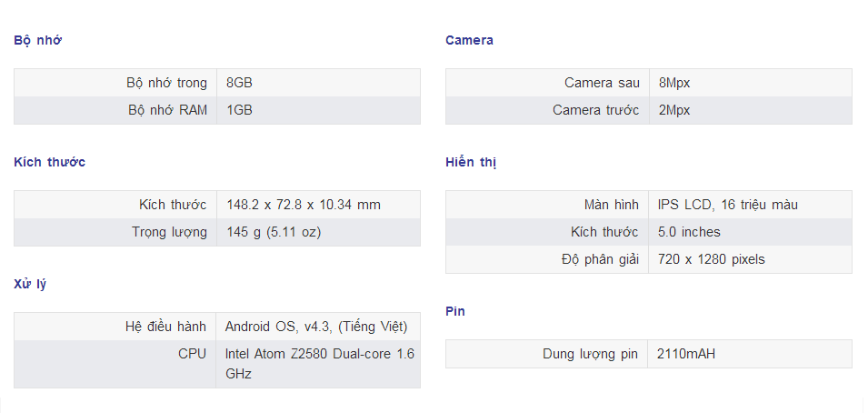
Task: Select the weight value 145 g
Action: click(x=274, y=232)
